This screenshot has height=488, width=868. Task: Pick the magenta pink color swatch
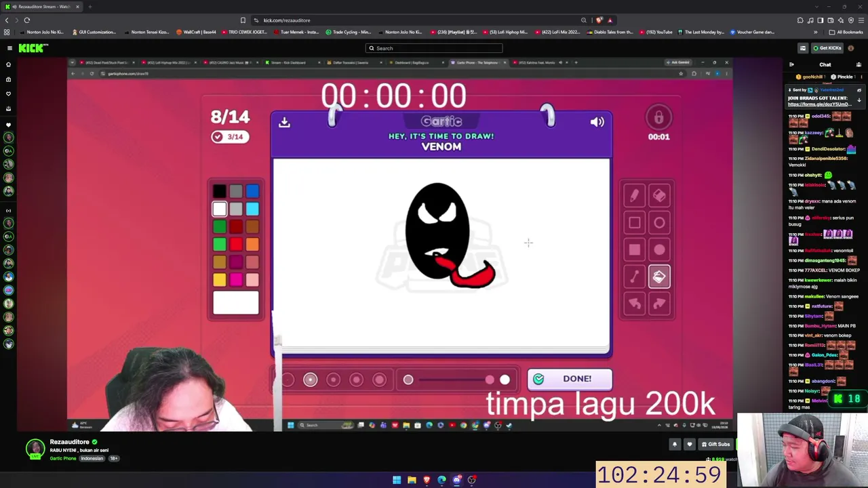point(235,279)
